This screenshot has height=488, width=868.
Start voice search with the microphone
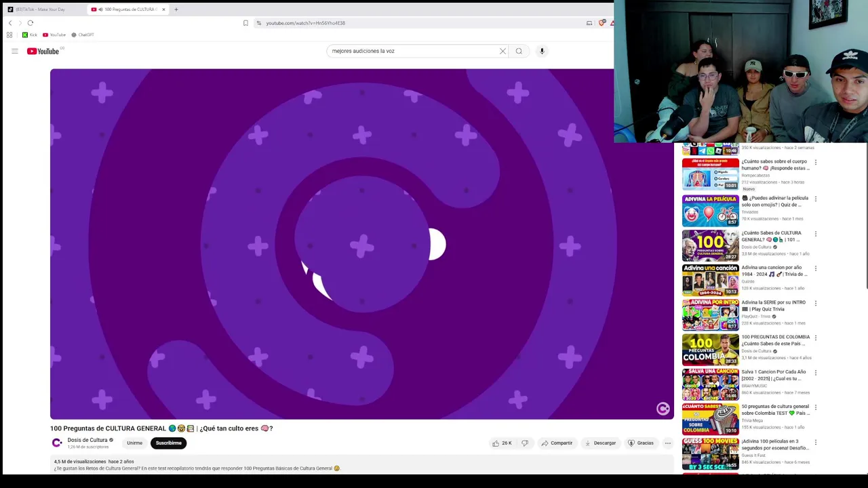click(542, 51)
